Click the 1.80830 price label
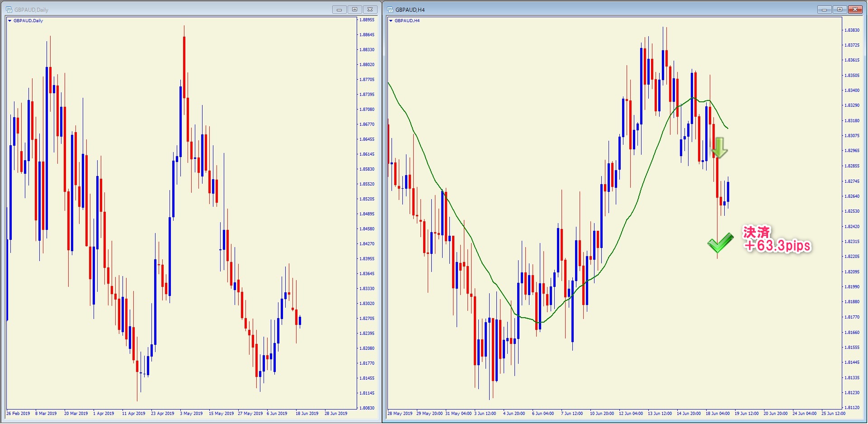This screenshot has height=424, width=868. [x=367, y=408]
